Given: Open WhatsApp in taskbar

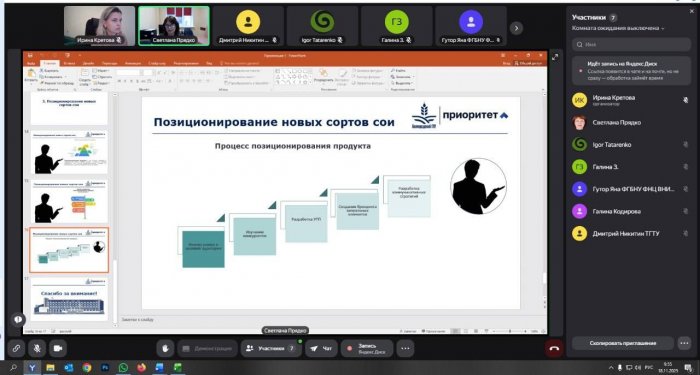Looking at the screenshot, I should click(123, 368).
